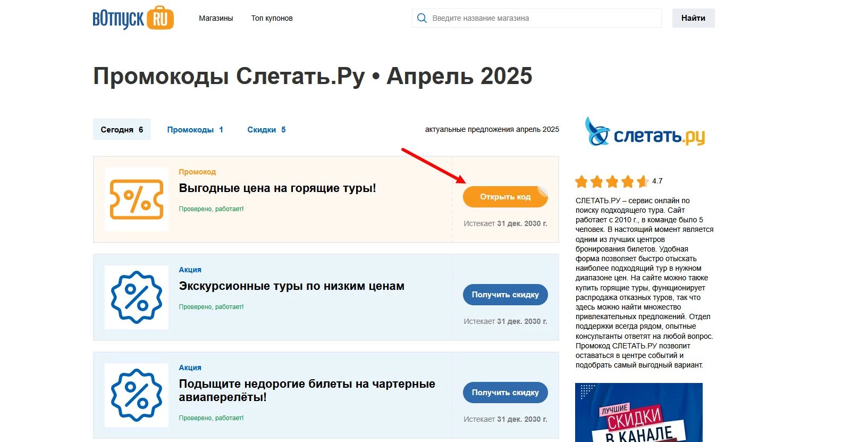
Task: Click the СЛЕТАТЬ.РУ description paragraph
Action: pos(644,283)
